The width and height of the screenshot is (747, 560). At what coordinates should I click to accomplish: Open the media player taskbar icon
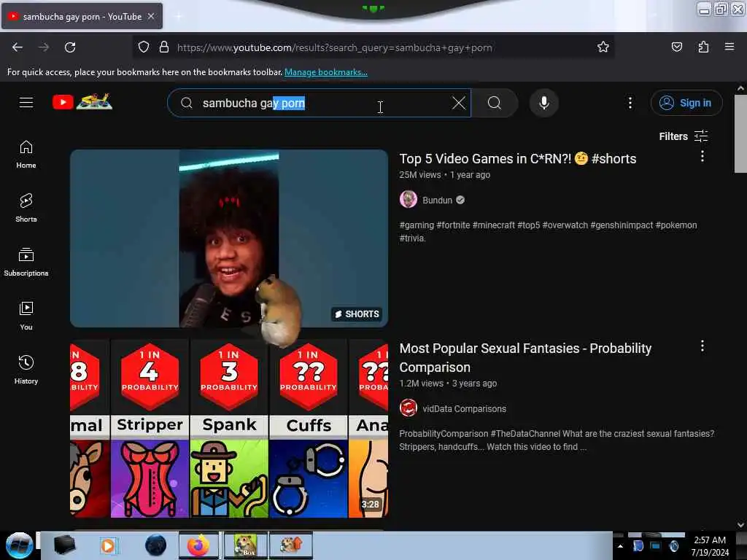pyautogui.click(x=109, y=545)
